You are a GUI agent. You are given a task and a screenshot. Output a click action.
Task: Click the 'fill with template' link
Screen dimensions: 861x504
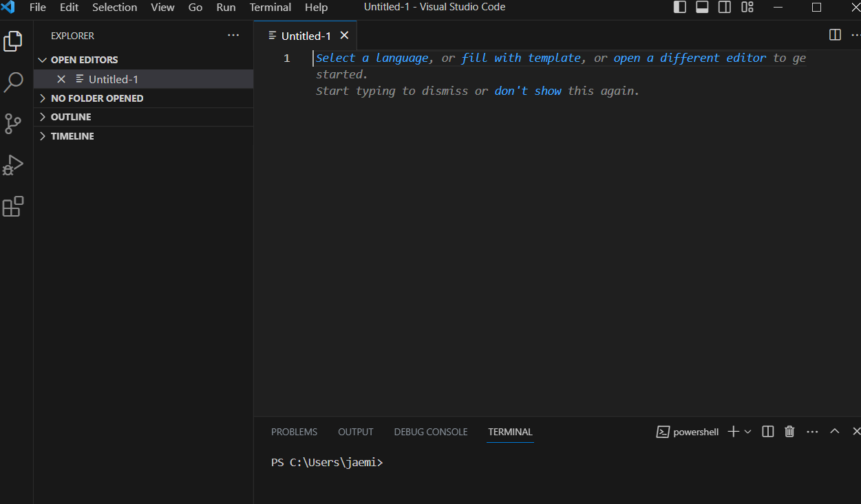coord(521,58)
